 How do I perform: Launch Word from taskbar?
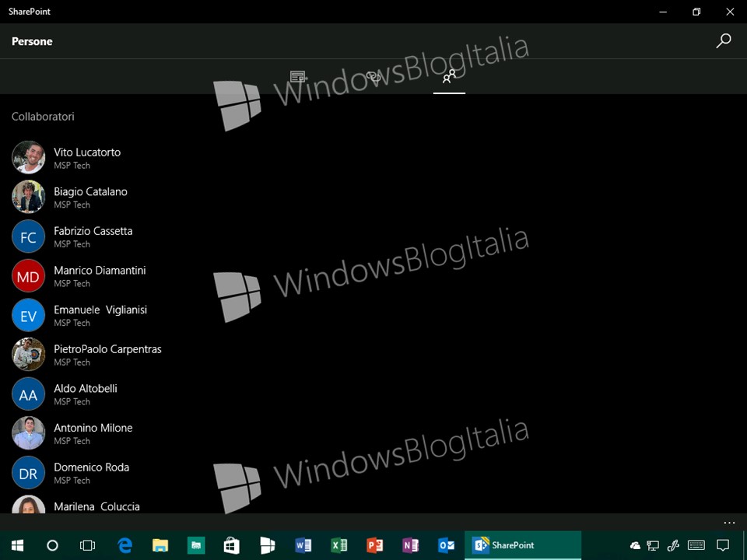[303, 545]
